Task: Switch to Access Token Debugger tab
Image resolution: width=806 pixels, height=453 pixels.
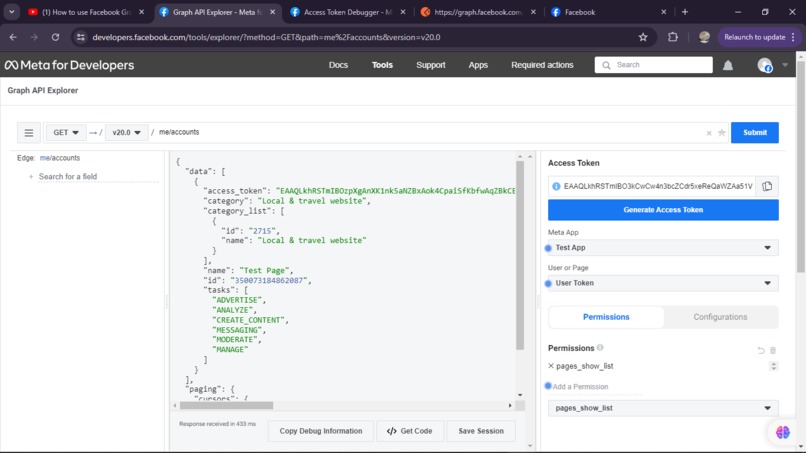Action: click(x=347, y=12)
